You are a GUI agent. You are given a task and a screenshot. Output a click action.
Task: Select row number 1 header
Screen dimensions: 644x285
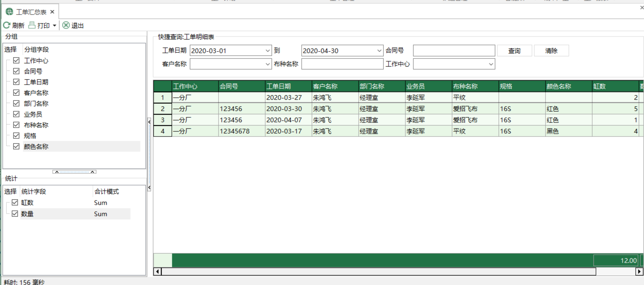163,97
